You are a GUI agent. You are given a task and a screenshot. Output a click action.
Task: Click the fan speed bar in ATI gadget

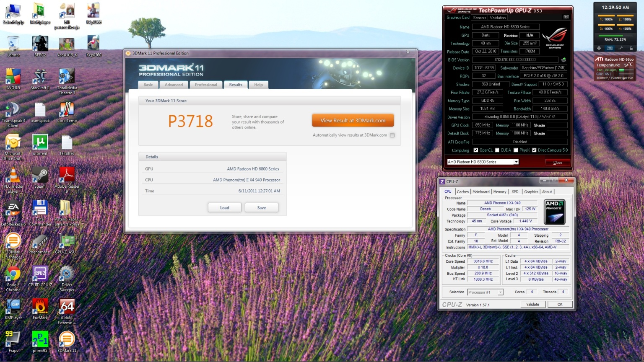click(626, 70)
